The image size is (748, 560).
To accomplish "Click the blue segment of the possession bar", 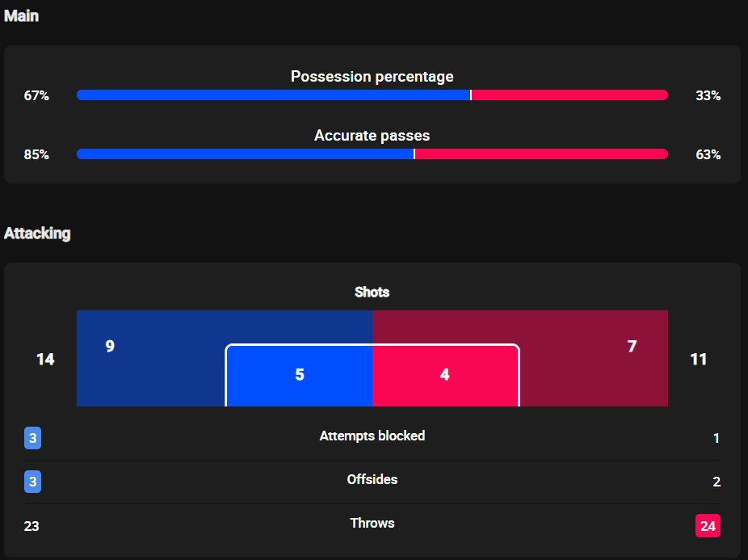I will coord(273,95).
